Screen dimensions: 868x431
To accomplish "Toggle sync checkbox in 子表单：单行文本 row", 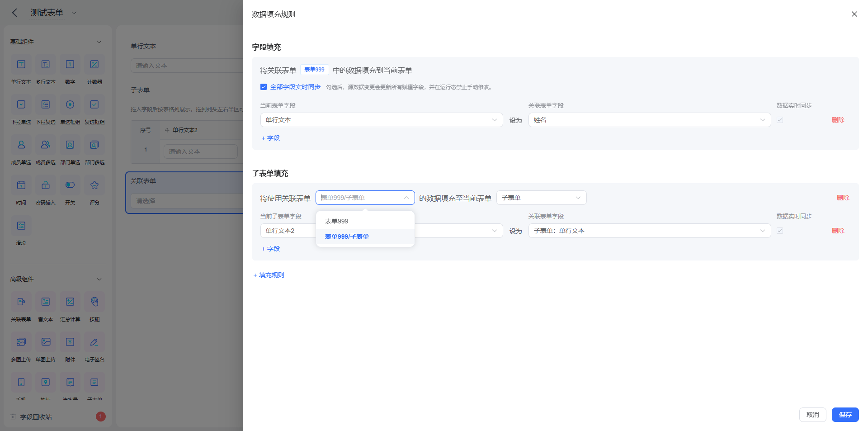I will 780,231.
